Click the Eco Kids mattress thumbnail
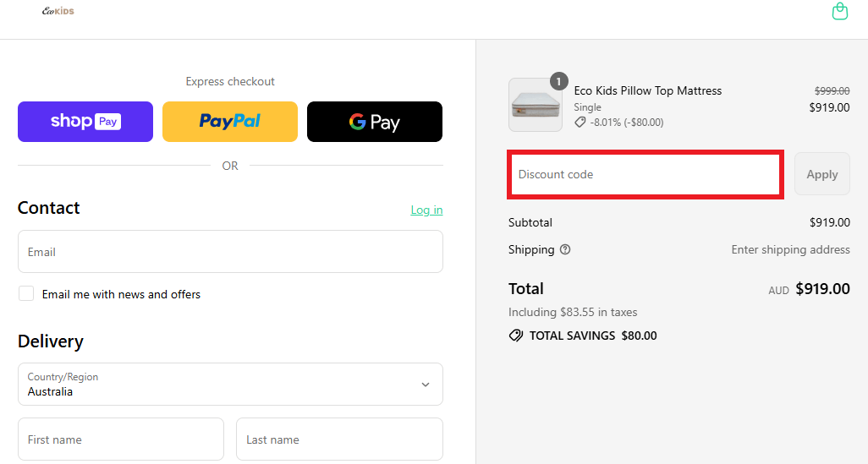 click(x=535, y=106)
